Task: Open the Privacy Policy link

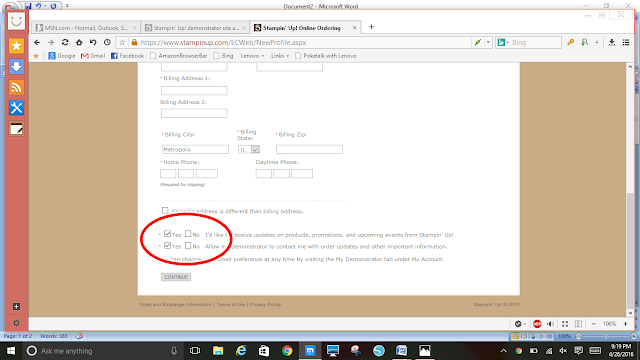Action: (x=265, y=304)
